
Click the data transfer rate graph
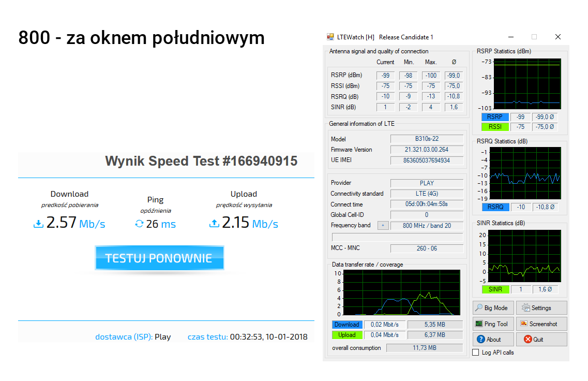click(x=402, y=292)
